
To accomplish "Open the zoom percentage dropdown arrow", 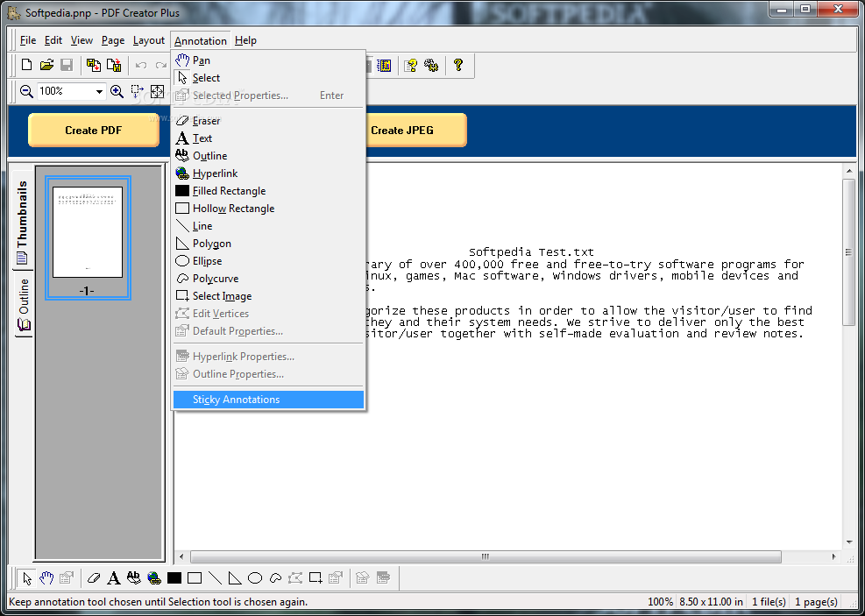I will pyautogui.click(x=99, y=91).
